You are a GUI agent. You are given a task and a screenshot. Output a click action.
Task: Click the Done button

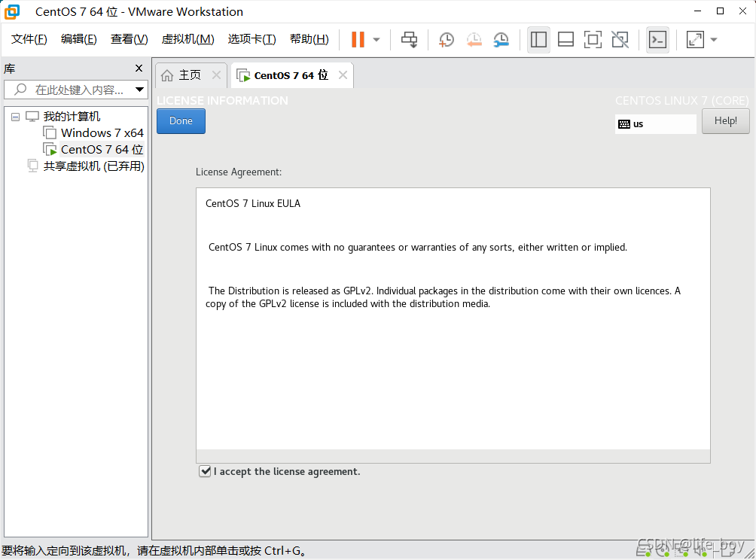tap(181, 121)
